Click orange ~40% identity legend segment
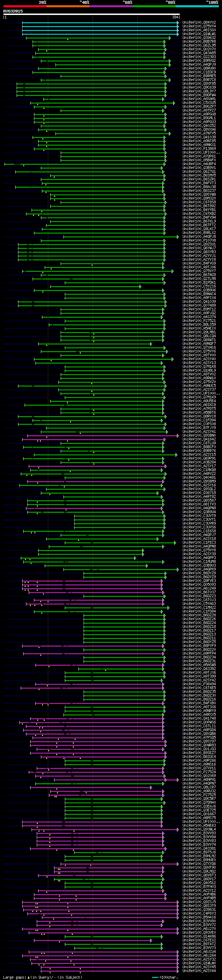Image resolution: width=222 pixels, height=980 pixels. pyautogui.click(x=68, y=6)
